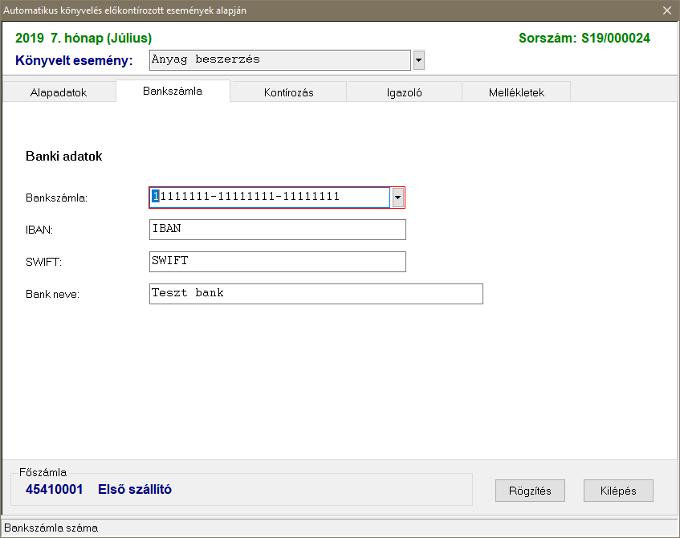Show the Mellékletek tab
This screenshot has width=680, height=538.
click(516, 92)
